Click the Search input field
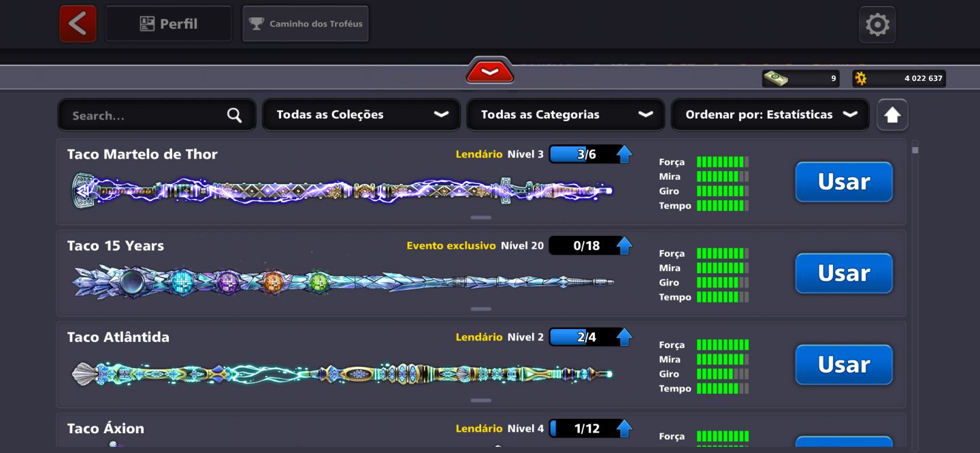980x453 pixels. 157,115
